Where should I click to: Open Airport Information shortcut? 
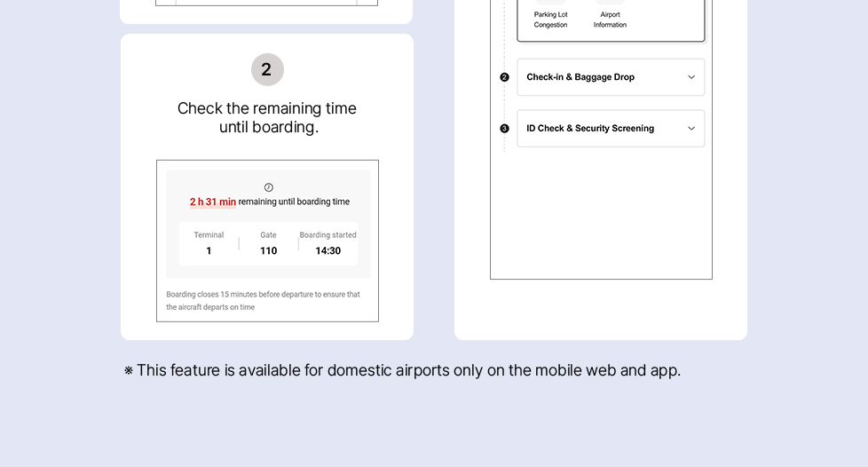[x=610, y=19]
